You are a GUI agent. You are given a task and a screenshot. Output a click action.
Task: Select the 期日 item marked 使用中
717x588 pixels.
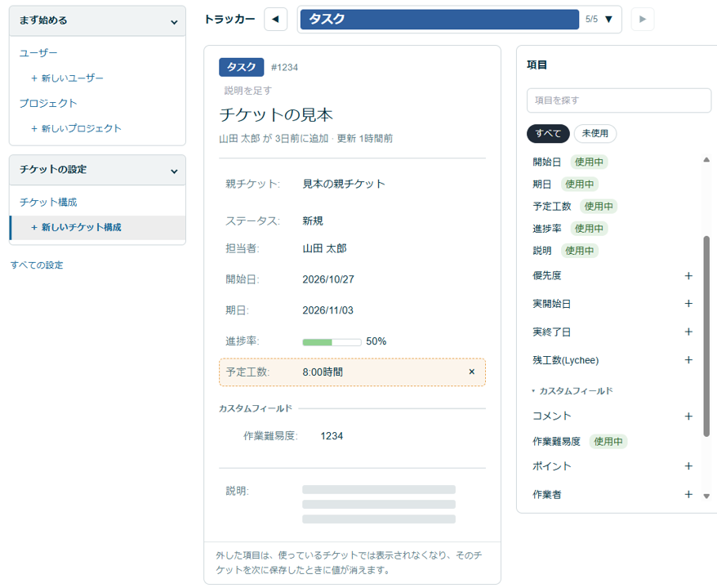565,185
